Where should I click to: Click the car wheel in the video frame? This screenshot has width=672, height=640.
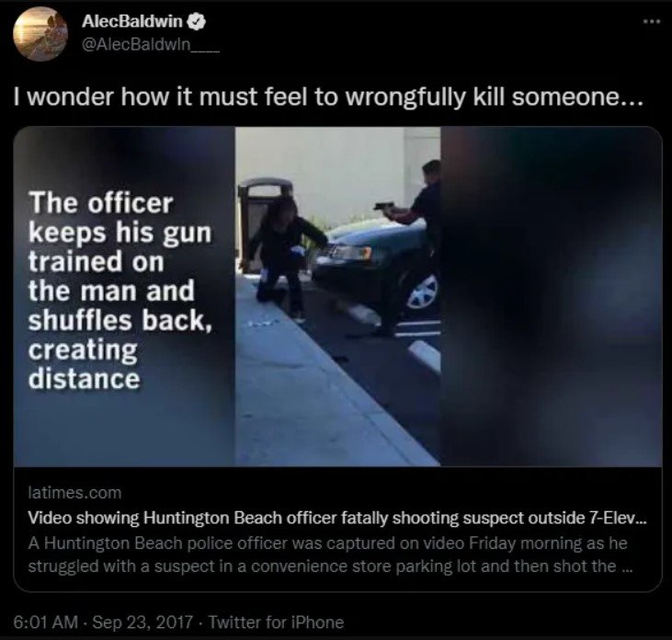pos(422,291)
